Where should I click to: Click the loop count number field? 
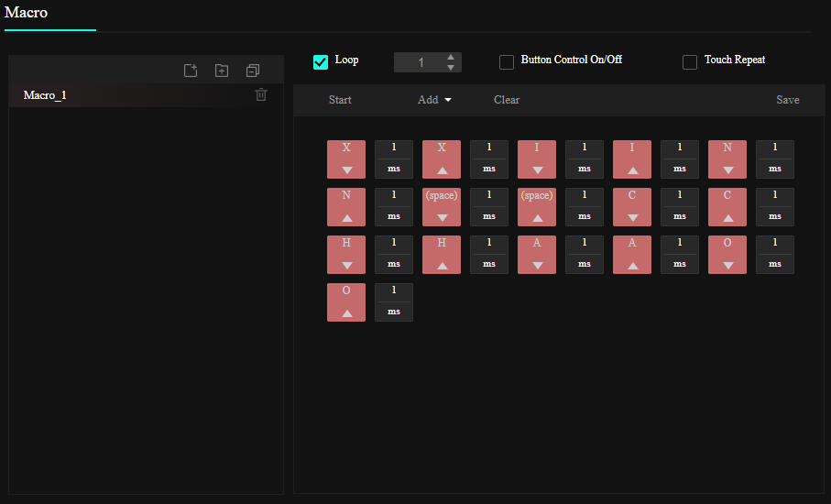coord(420,62)
